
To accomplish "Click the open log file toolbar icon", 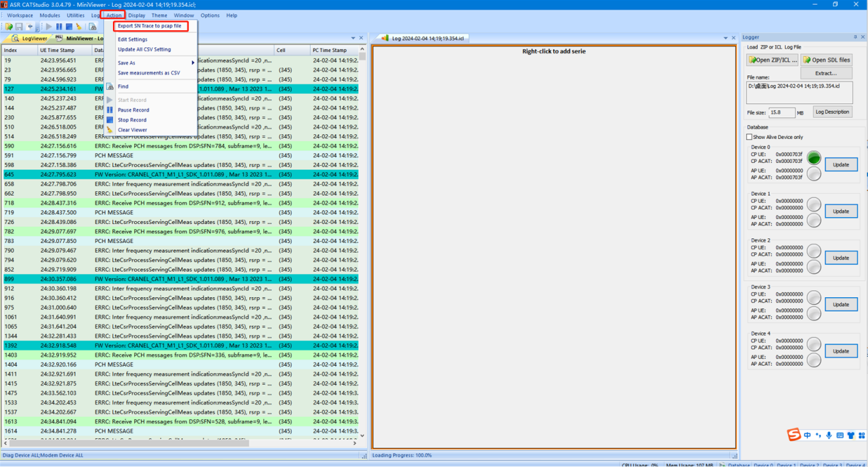I will coord(9,27).
